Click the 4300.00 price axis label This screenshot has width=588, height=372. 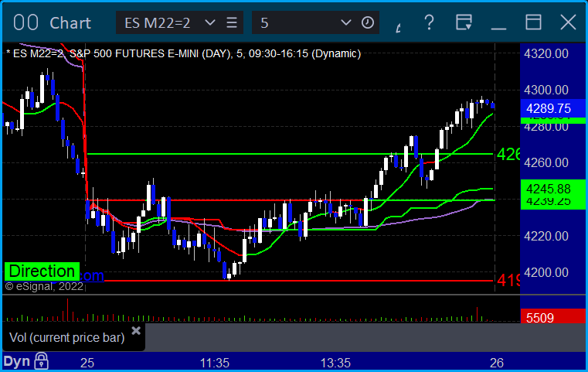click(x=546, y=90)
